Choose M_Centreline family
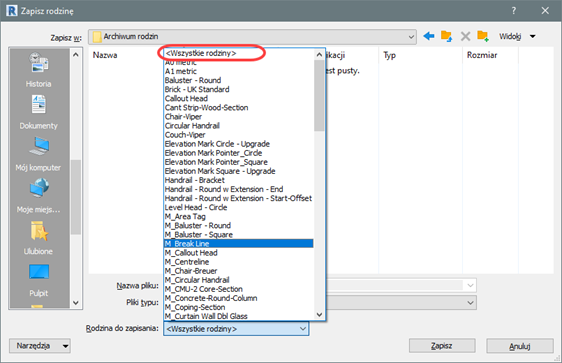 click(x=187, y=262)
